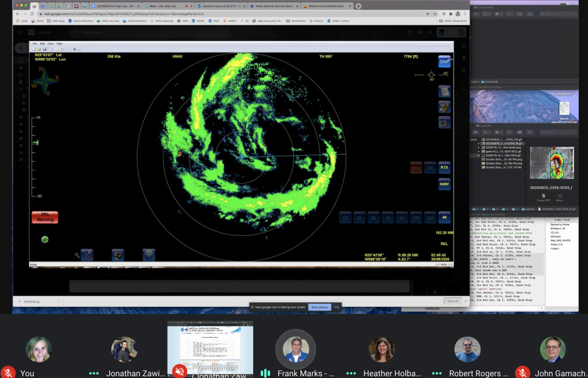This screenshot has width=588, height=378.
Task: Click the New file icon in radar toolbar
Action: click(34, 49)
